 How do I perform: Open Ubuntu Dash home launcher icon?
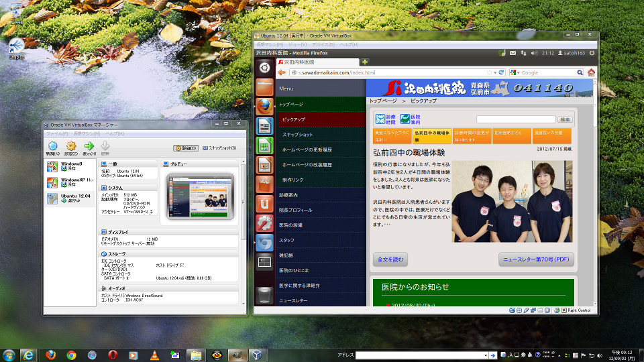[264, 67]
